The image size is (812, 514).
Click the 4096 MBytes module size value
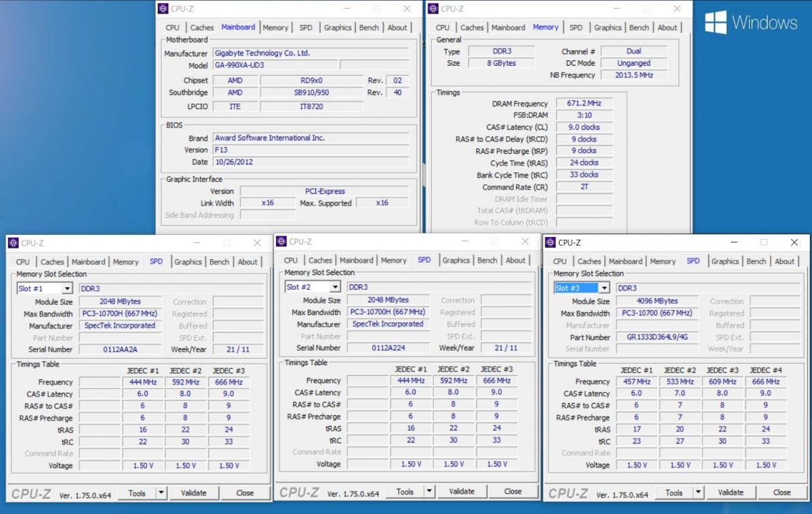coord(658,301)
